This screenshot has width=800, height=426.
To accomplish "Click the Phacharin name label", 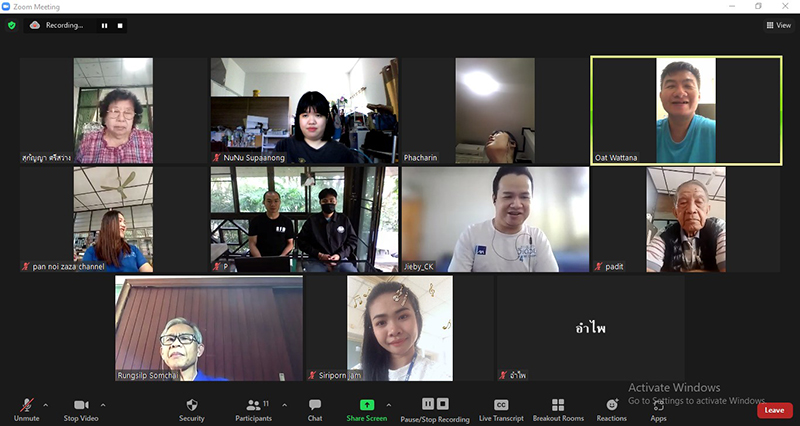I will [x=420, y=158].
